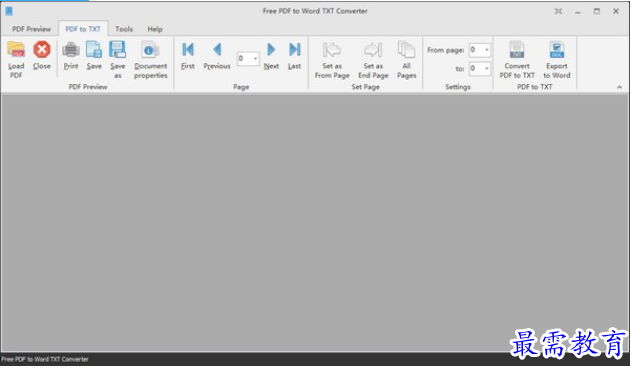The image size is (634, 375).
Task: Open the page number dropdown
Action: 255,59
